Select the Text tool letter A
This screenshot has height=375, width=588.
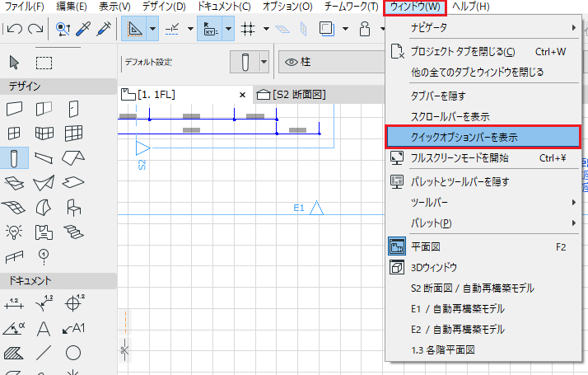[44, 329]
